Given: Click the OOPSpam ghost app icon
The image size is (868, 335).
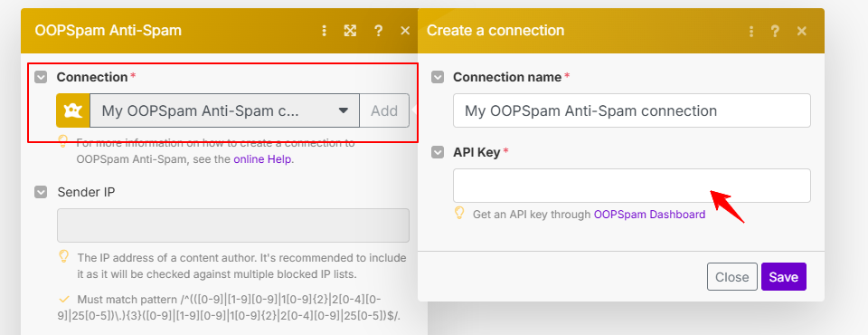Looking at the screenshot, I should (x=73, y=111).
